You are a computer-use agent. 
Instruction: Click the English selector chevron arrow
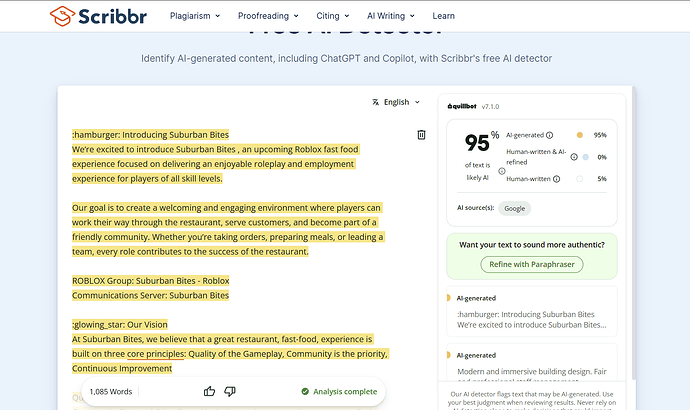[x=417, y=102]
